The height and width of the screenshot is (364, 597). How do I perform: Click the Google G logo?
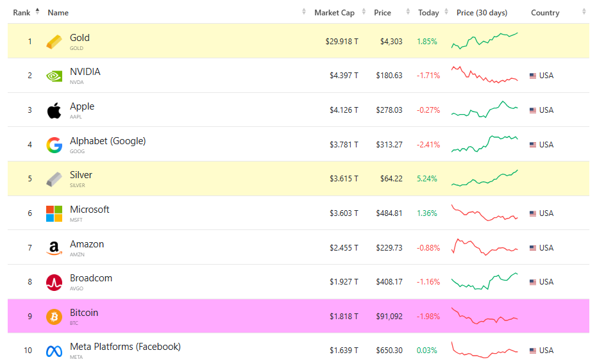[x=55, y=145]
